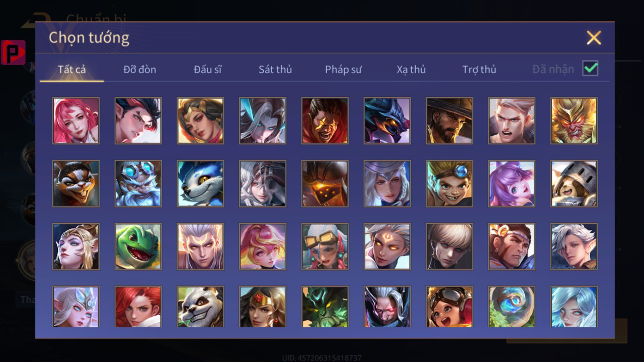This screenshot has height=362, width=644.
Task: Show the Trợ thủ hero list
Action: click(x=479, y=70)
